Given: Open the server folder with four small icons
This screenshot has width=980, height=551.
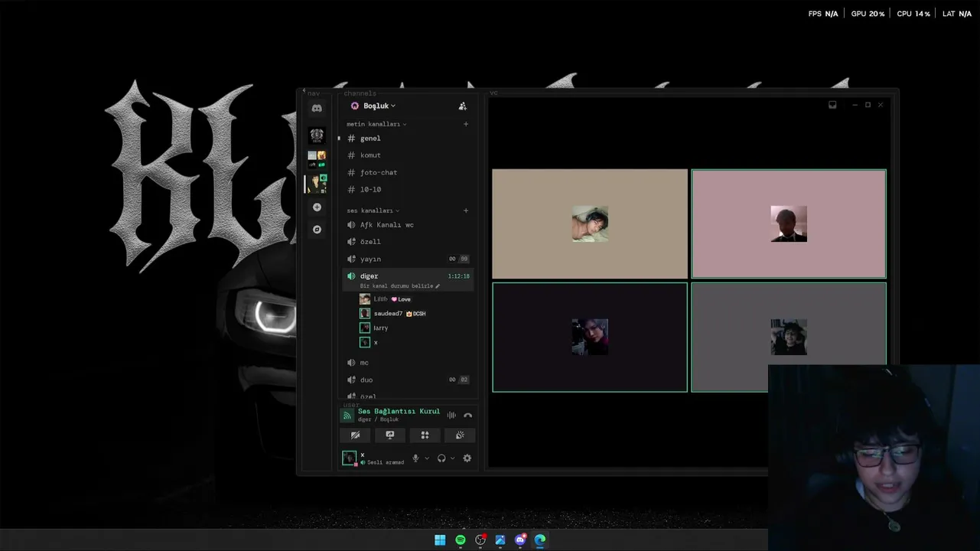Looking at the screenshot, I should click(317, 159).
